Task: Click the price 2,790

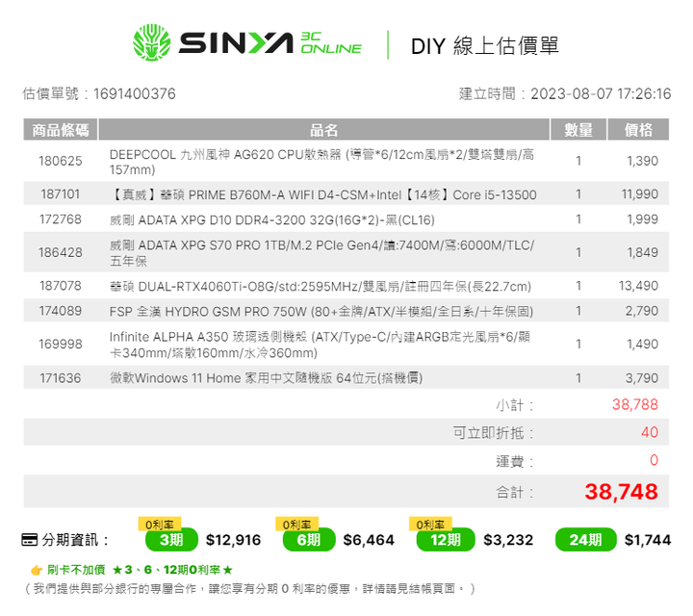Action: (642, 311)
